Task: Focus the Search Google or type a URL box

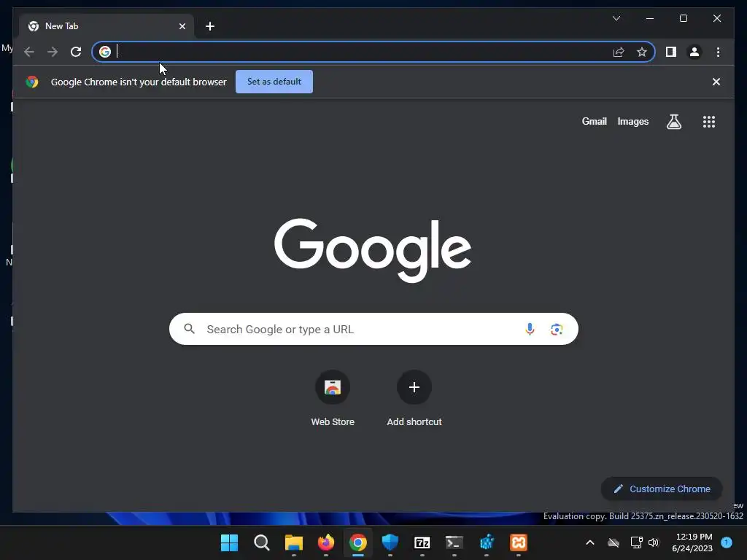Action: [x=373, y=329]
